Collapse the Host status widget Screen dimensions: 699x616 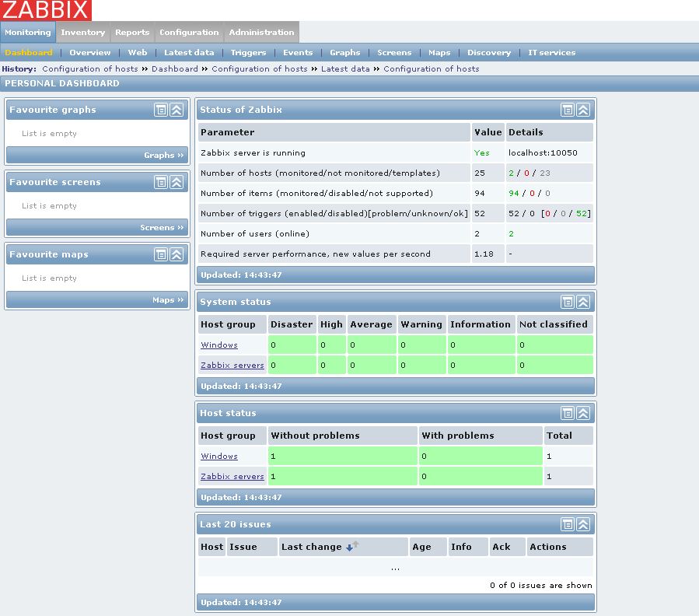(583, 413)
